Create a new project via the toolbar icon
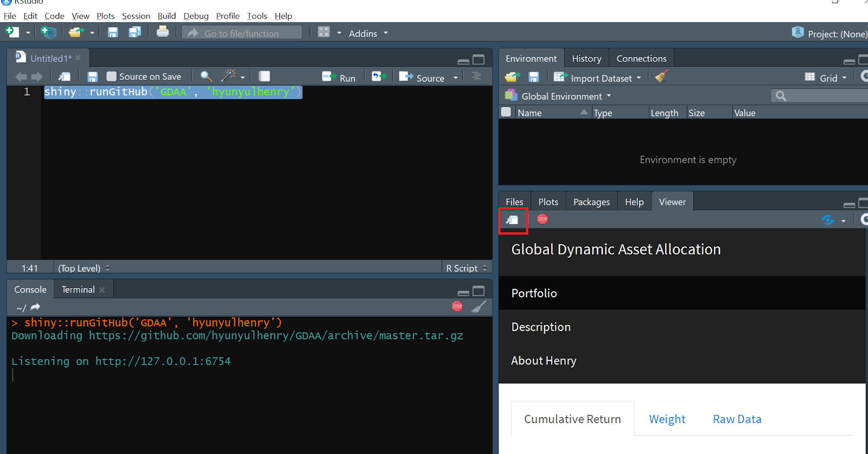Image resolution: width=868 pixels, height=454 pixels. point(49,33)
